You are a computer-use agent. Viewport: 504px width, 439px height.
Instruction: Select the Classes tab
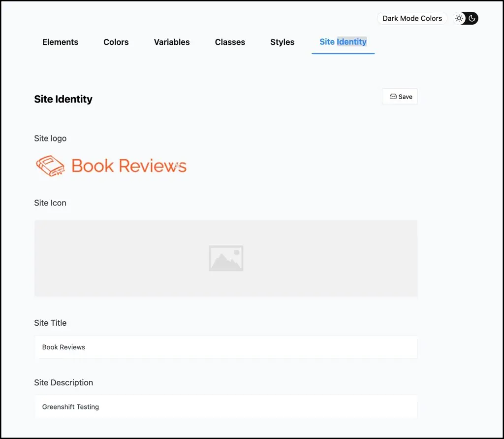pyautogui.click(x=230, y=42)
